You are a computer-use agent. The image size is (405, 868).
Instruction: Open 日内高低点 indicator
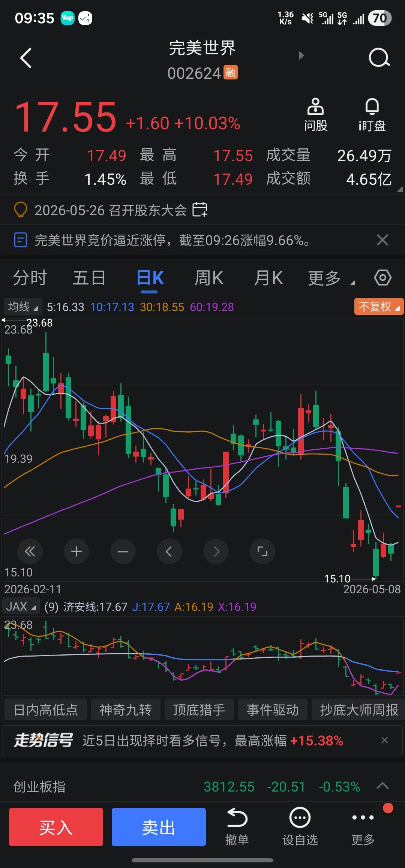click(46, 709)
